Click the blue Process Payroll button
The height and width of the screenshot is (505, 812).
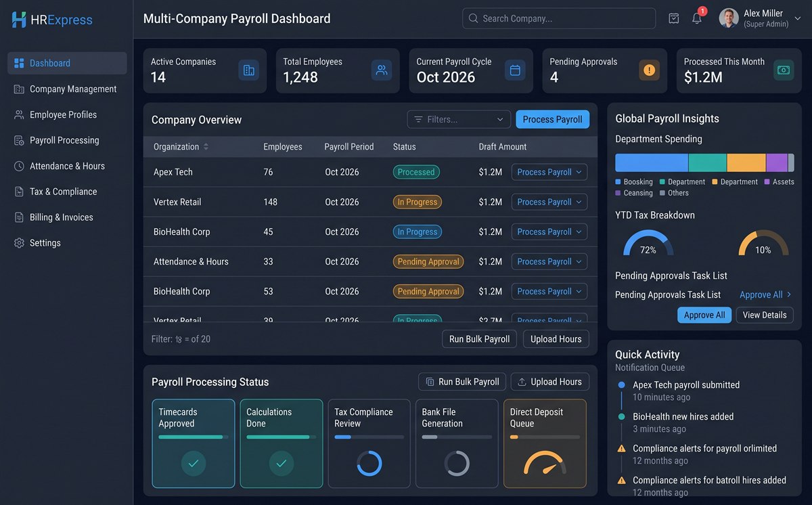pyautogui.click(x=552, y=119)
